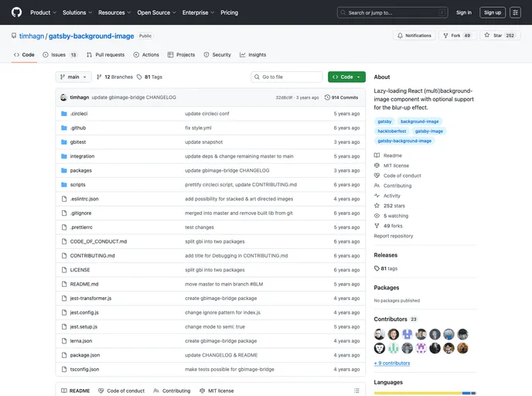Viewport: 532px width, 396px height.
Task: Click timhagn's avatar in the commit bar
Action: (x=63, y=97)
